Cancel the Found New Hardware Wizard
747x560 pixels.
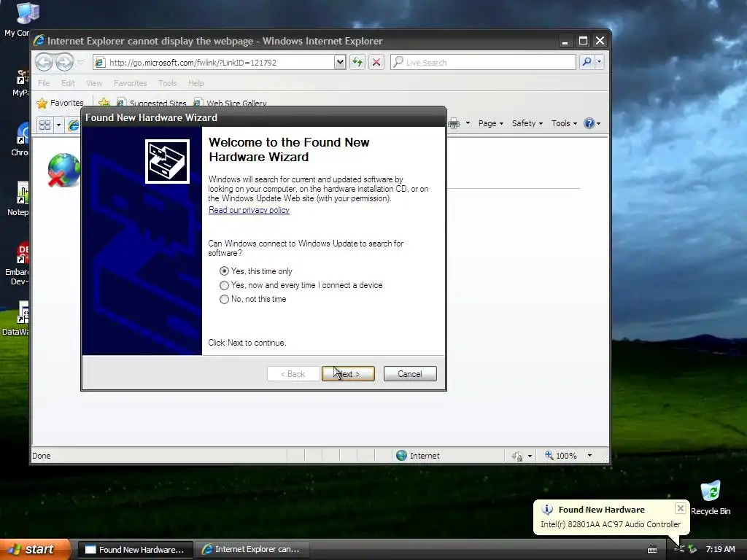click(410, 374)
